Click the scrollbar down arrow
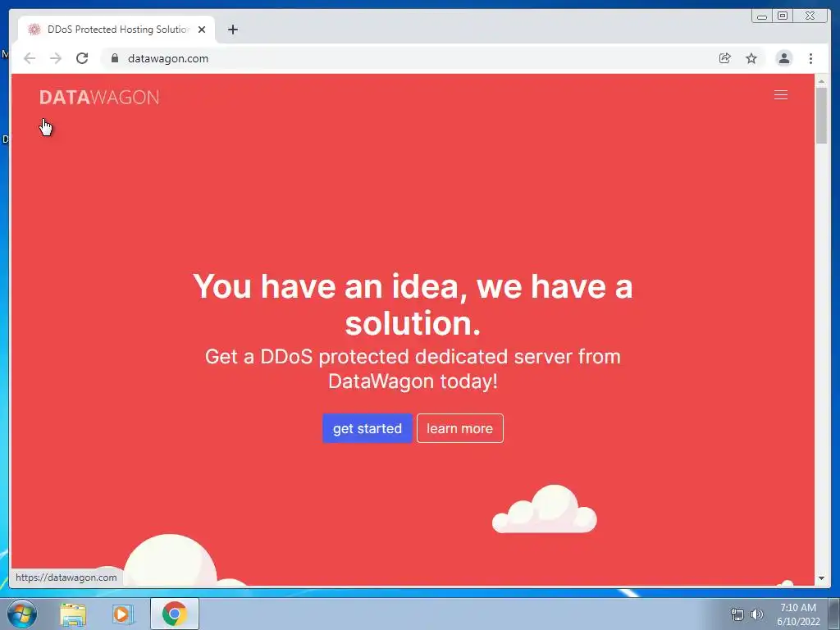The height and width of the screenshot is (630, 840). click(821, 578)
